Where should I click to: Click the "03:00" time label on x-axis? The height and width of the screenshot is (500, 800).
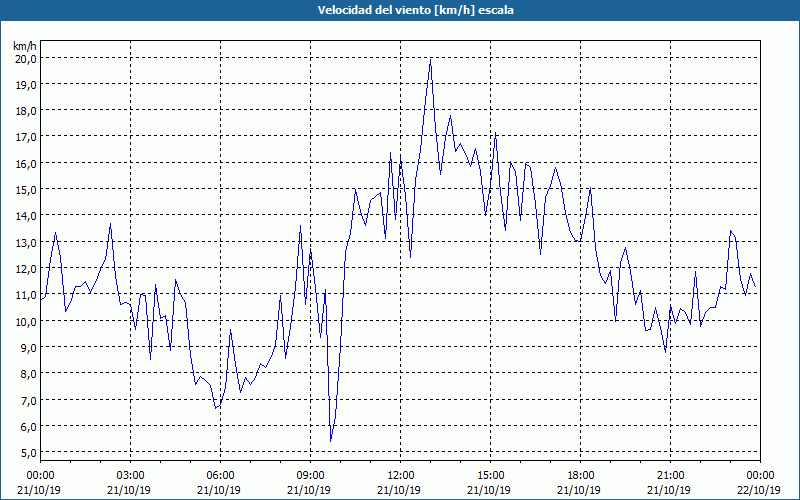point(131,476)
